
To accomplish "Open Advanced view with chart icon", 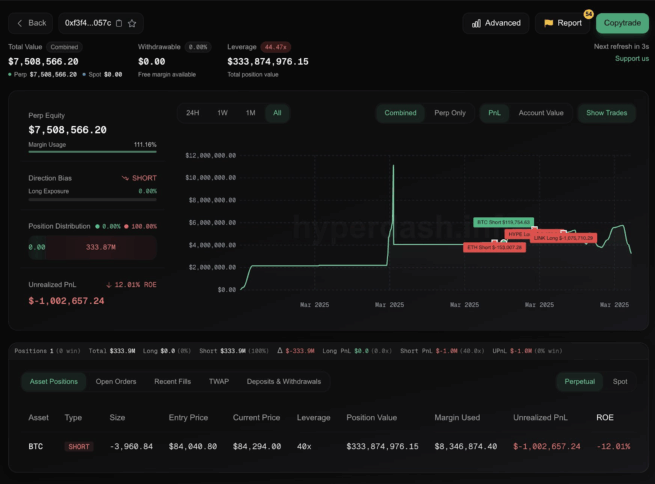I will tap(496, 23).
